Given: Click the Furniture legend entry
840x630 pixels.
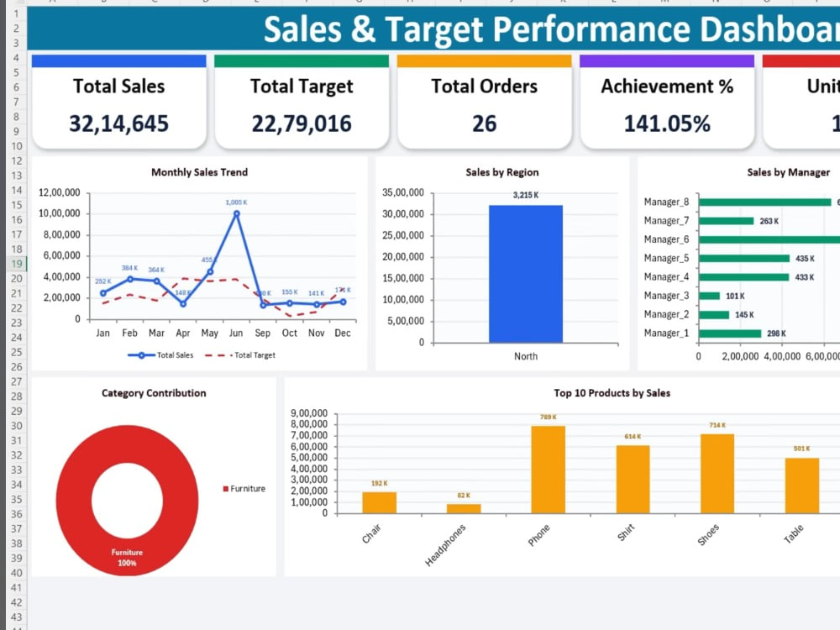Looking at the screenshot, I should pos(244,489).
